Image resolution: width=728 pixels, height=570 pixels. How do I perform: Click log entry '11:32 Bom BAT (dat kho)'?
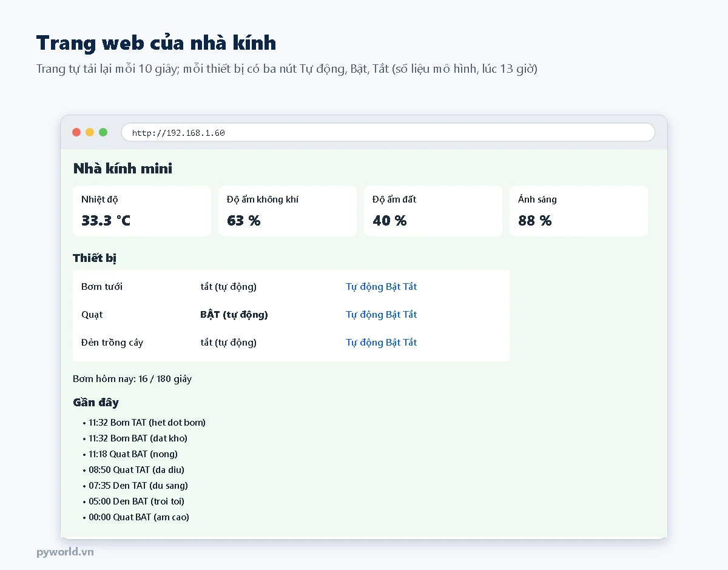[138, 438]
